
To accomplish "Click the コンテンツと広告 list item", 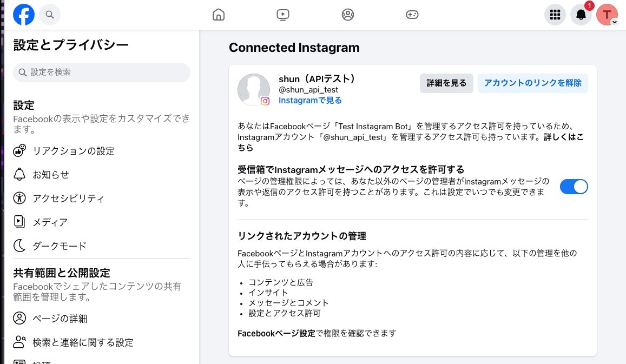I will tap(281, 282).
